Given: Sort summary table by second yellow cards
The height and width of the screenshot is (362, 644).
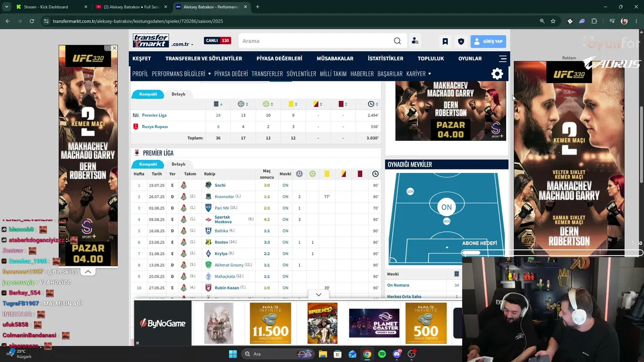Looking at the screenshot, I should click(x=316, y=104).
